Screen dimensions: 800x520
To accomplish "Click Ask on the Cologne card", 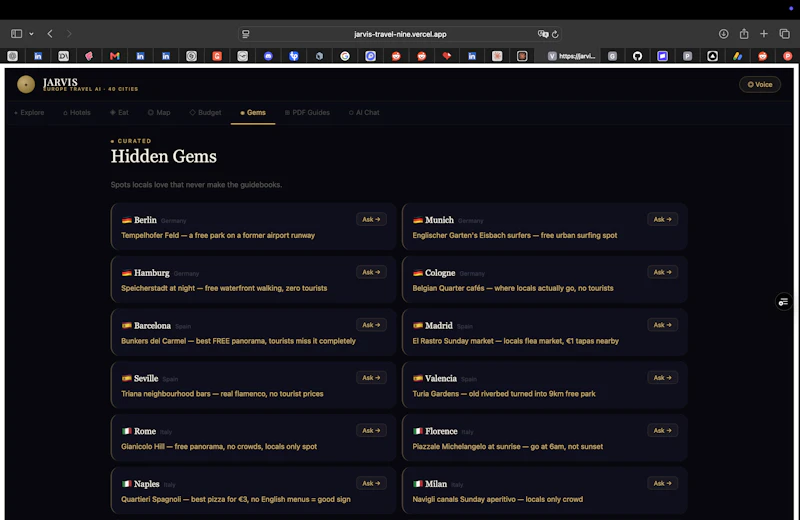I will pos(662,272).
